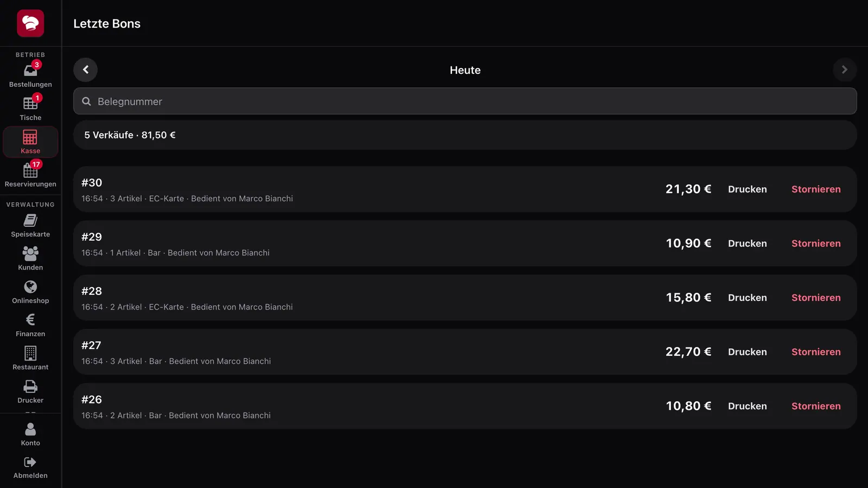Cancel receipt #29 via Stornieren
This screenshot has height=488, width=868.
click(816, 243)
